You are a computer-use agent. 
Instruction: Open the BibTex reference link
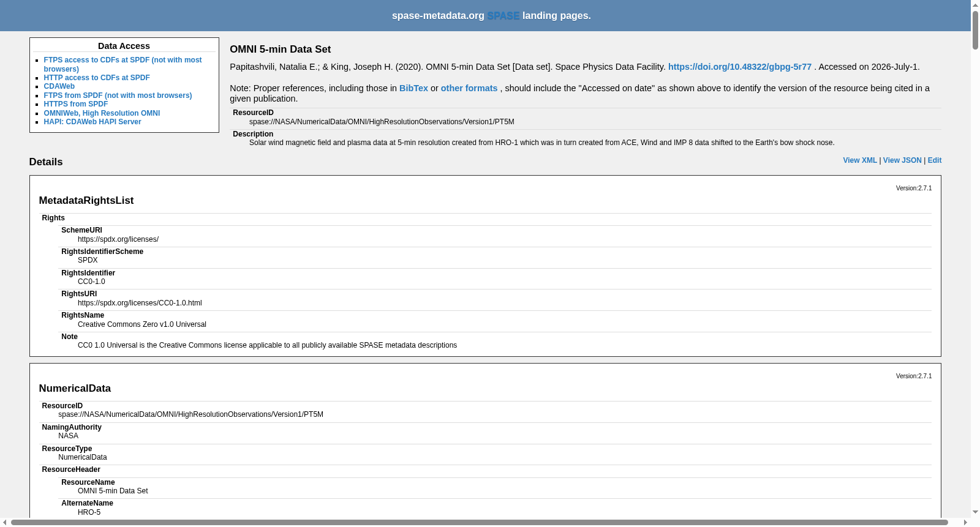(x=413, y=88)
